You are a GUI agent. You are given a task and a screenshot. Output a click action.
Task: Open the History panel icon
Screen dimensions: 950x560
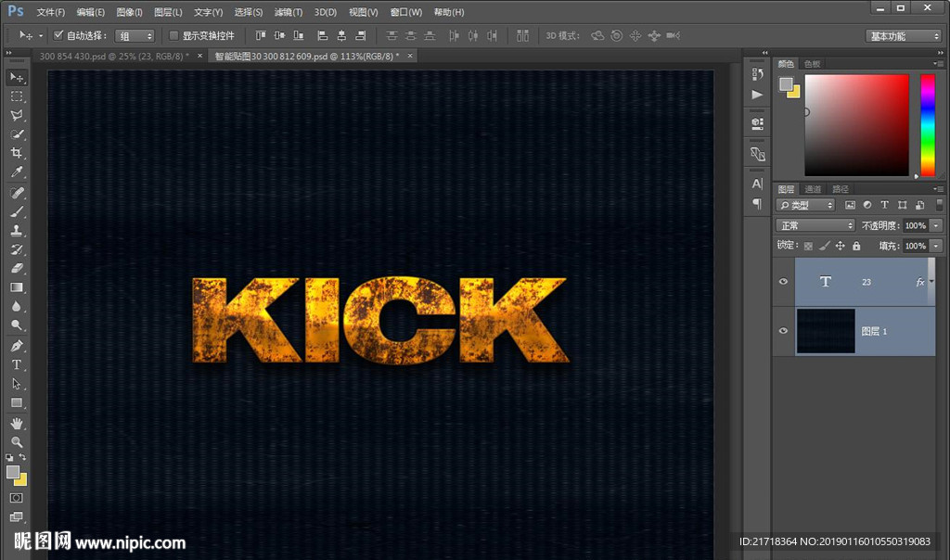758,72
